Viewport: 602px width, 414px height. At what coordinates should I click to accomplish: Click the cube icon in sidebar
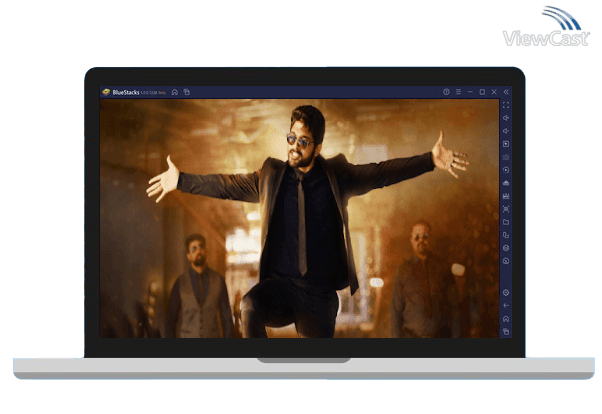[x=506, y=248]
